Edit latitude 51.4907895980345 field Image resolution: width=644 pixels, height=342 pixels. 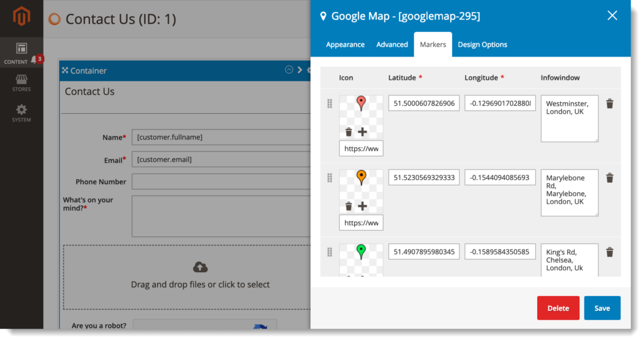click(x=424, y=251)
